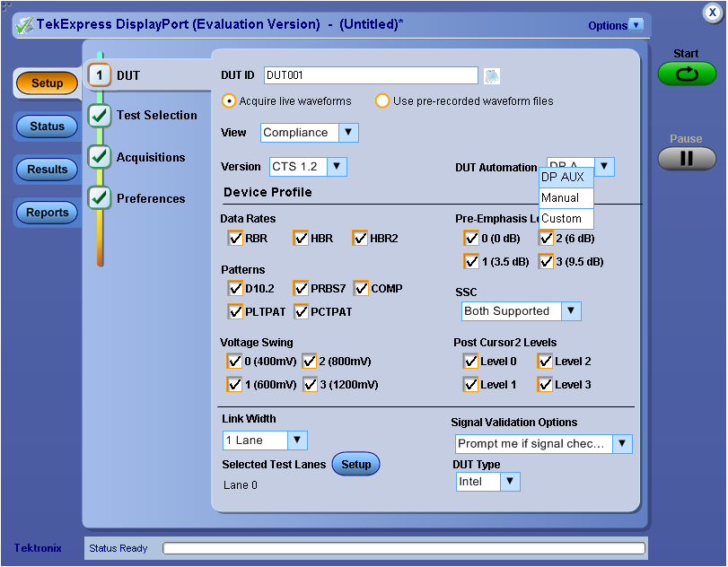
Task: Open the Link Width 1 Lane dropdown
Action: coord(265,441)
